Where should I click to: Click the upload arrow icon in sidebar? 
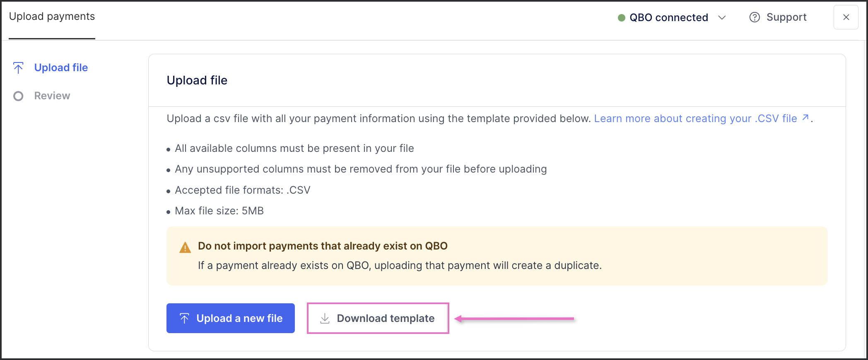[18, 68]
